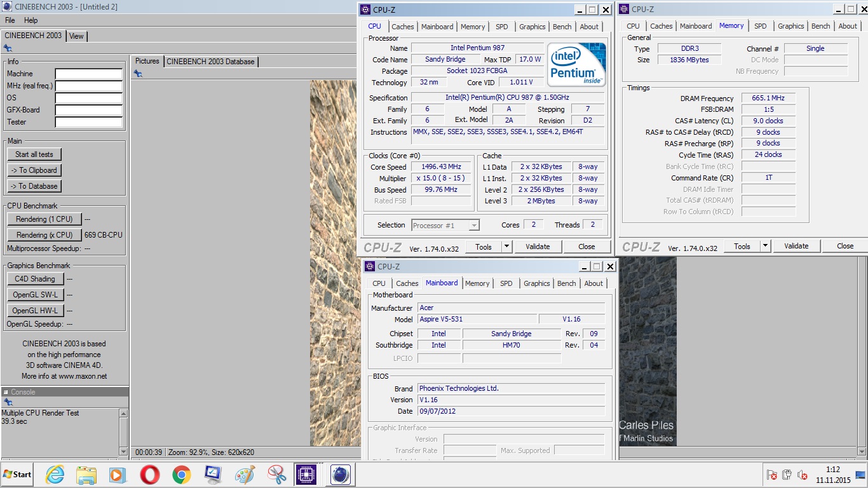Click the OS input field
The height and width of the screenshot is (488, 868).
click(x=88, y=98)
